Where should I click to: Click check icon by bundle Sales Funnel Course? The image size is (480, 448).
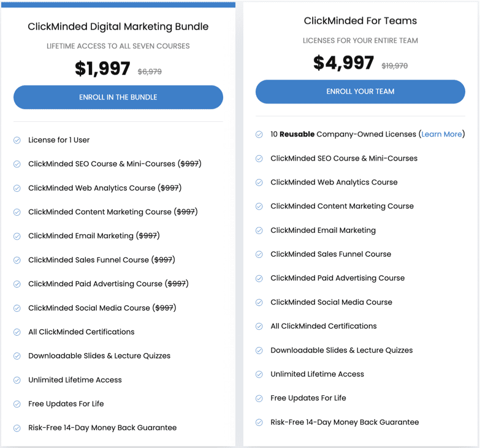(17, 260)
